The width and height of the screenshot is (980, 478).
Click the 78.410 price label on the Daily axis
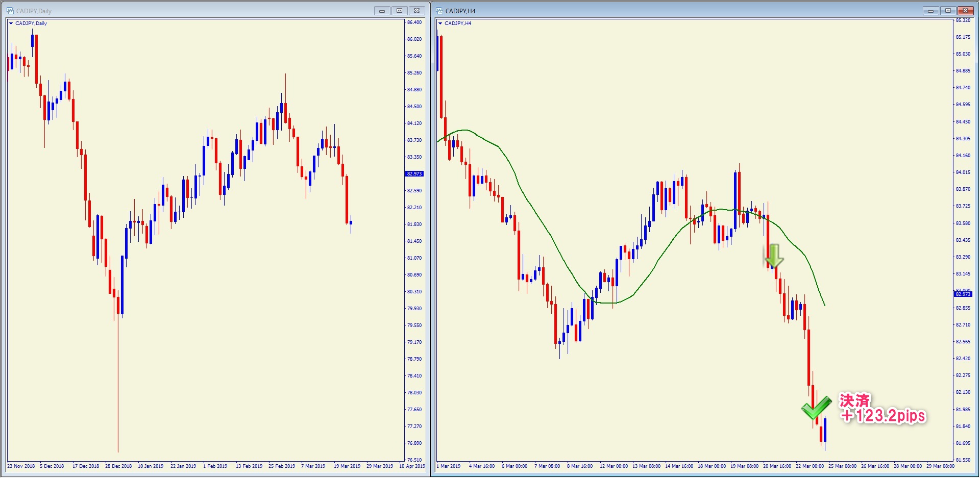tap(414, 376)
